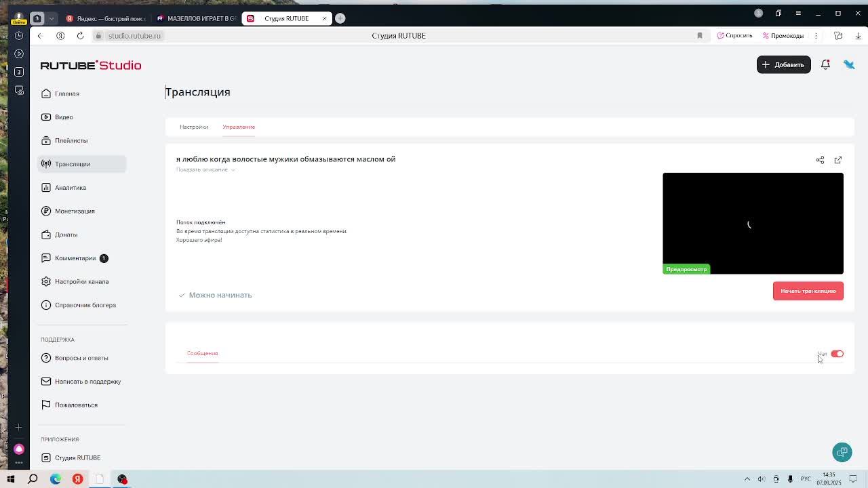Open stream in new window icon
This screenshot has width=868, height=488.
(x=838, y=160)
